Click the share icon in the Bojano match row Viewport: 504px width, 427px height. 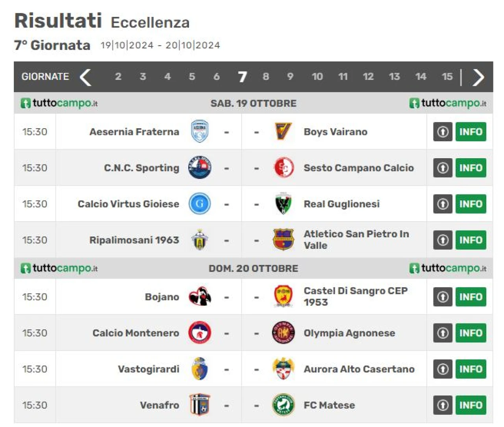pos(443,297)
